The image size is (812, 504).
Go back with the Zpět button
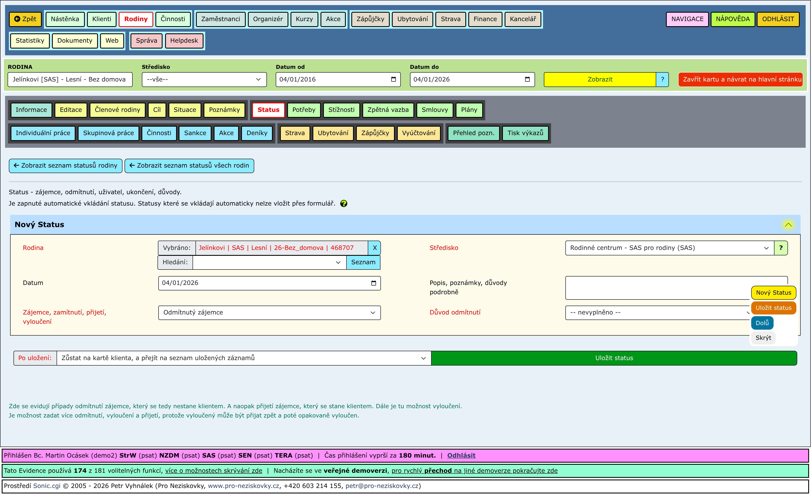point(25,19)
